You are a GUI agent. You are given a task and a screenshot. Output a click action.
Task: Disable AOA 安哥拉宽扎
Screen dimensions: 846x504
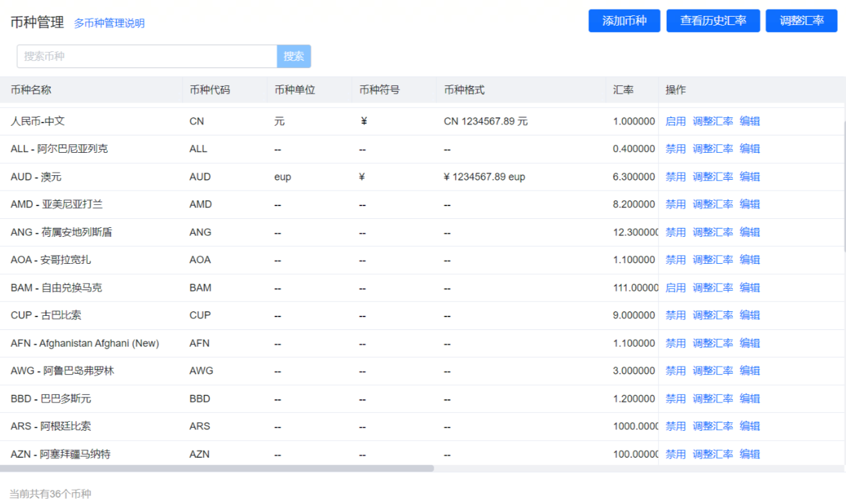[x=676, y=259]
